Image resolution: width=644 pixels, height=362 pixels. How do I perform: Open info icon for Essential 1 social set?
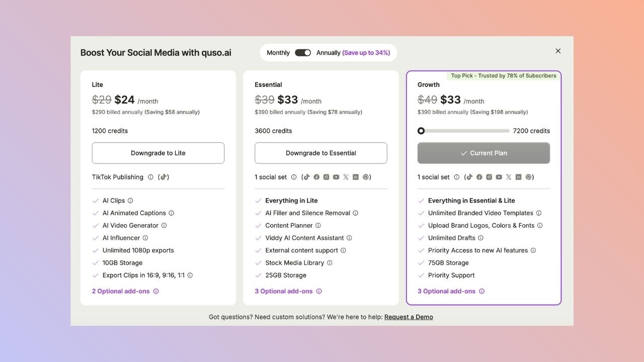[x=294, y=177]
